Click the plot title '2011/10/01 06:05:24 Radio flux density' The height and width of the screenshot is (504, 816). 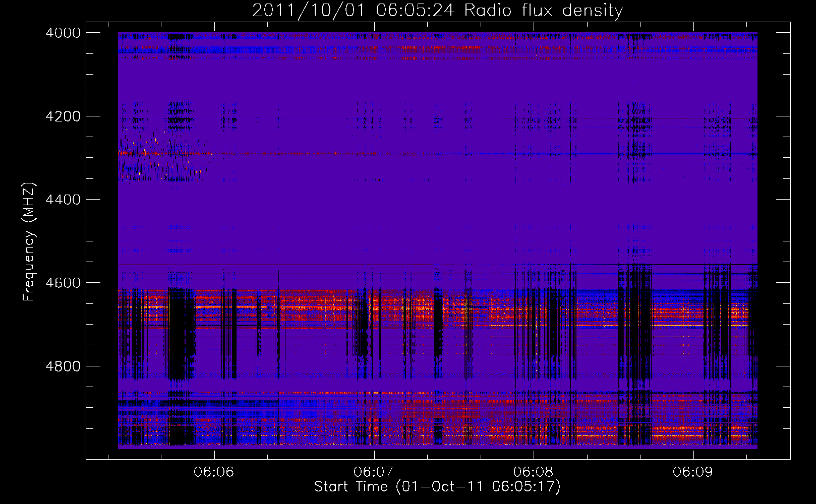(437, 10)
